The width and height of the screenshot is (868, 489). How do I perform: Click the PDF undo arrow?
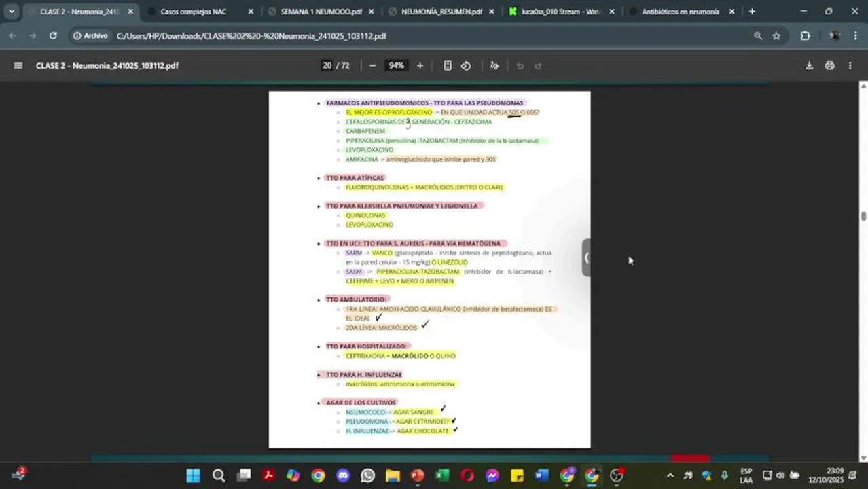coord(520,66)
